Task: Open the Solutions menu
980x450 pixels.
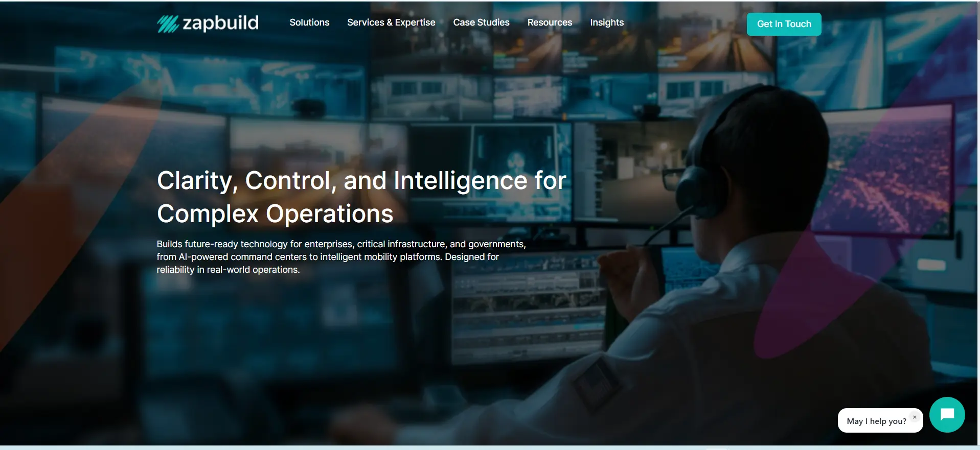Action: point(309,22)
